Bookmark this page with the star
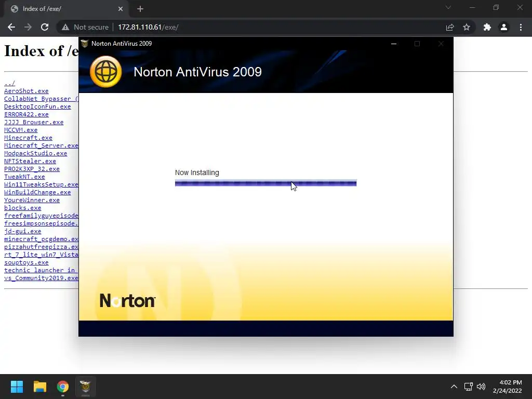Screen dimensions: 532x399 click(x=467, y=27)
